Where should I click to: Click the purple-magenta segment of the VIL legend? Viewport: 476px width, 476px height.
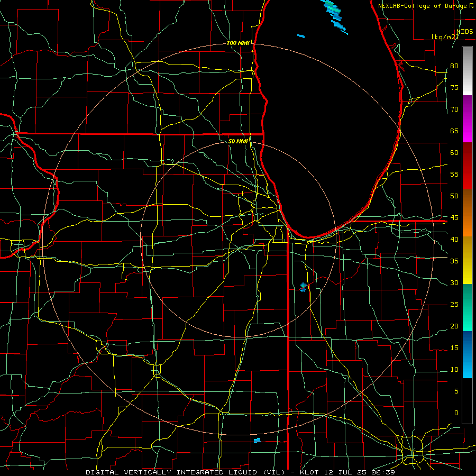click(x=467, y=118)
